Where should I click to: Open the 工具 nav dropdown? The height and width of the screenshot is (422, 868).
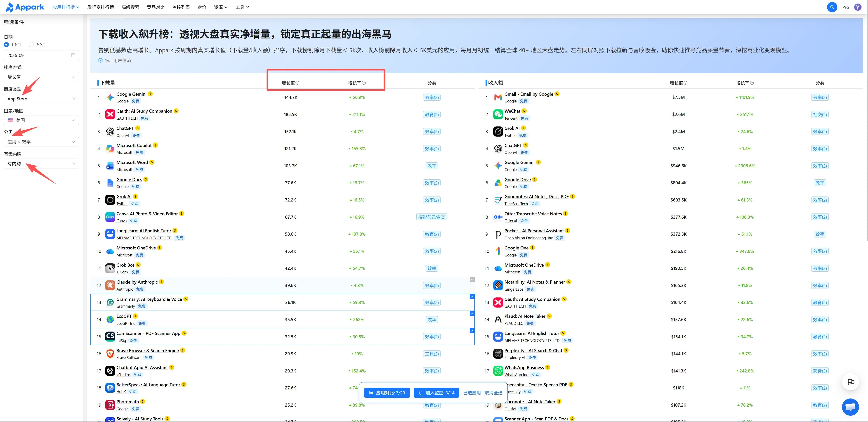pyautogui.click(x=242, y=7)
